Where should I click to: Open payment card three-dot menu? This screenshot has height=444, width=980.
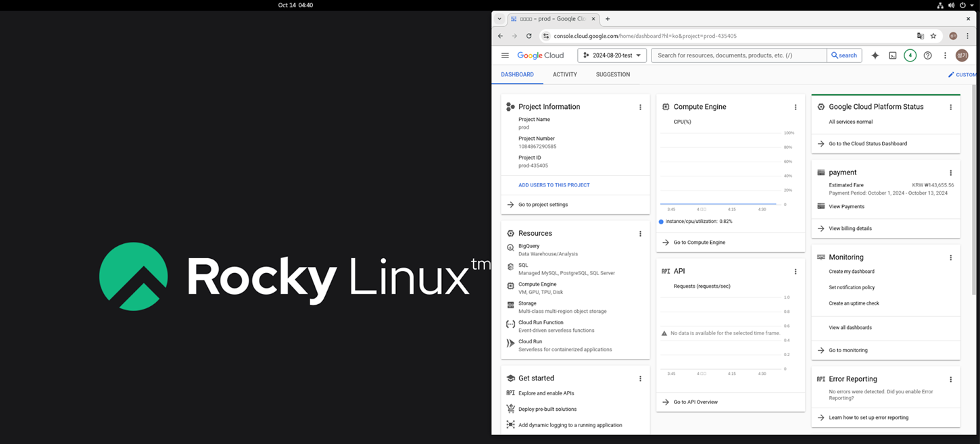pyautogui.click(x=951, y=173)
